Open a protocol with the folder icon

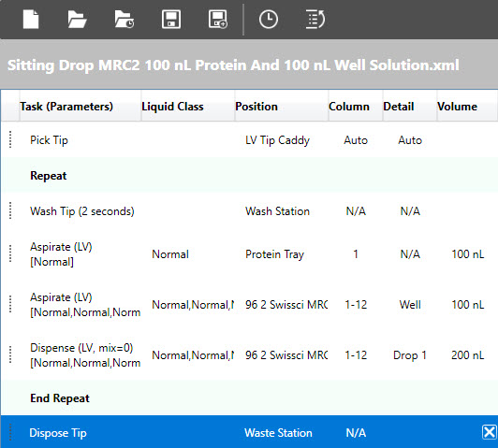pyautogui.click(x=77, y=20)
